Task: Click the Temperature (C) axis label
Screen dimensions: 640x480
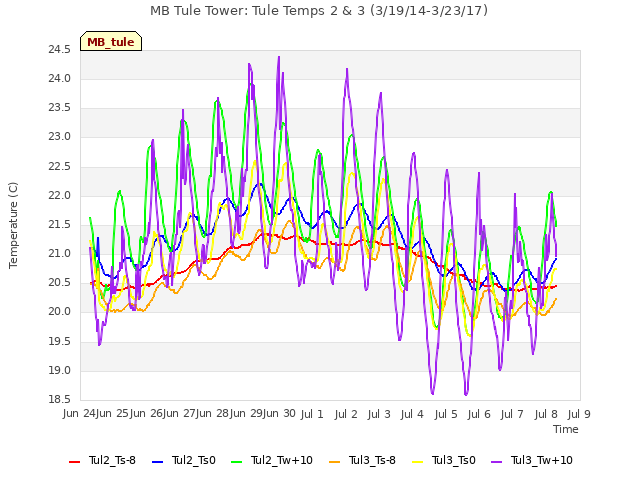Action: click(13, 225)
